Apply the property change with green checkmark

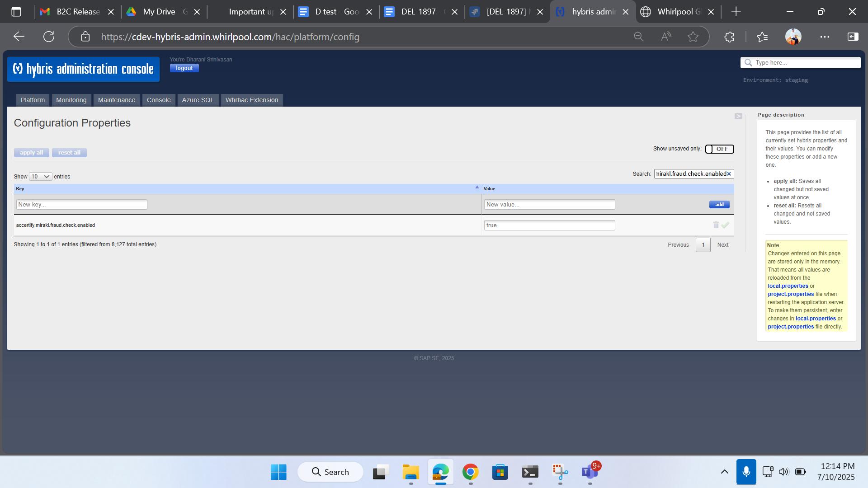pos(725,225)
